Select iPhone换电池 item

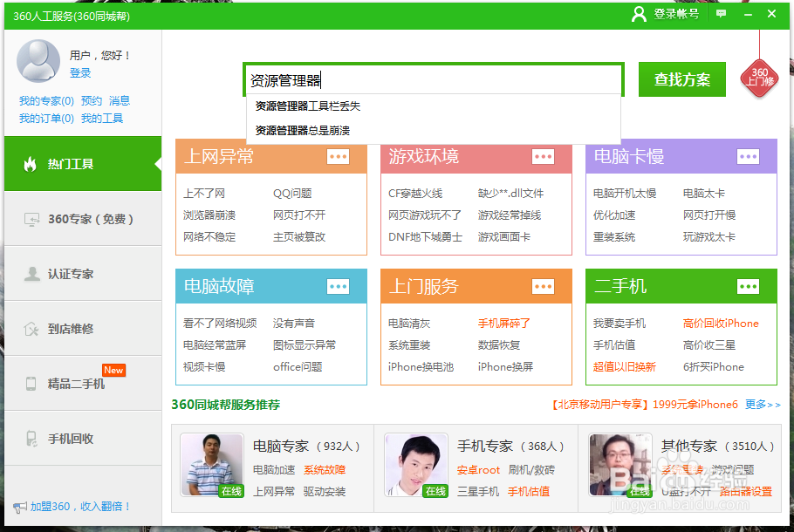point(421,367)
